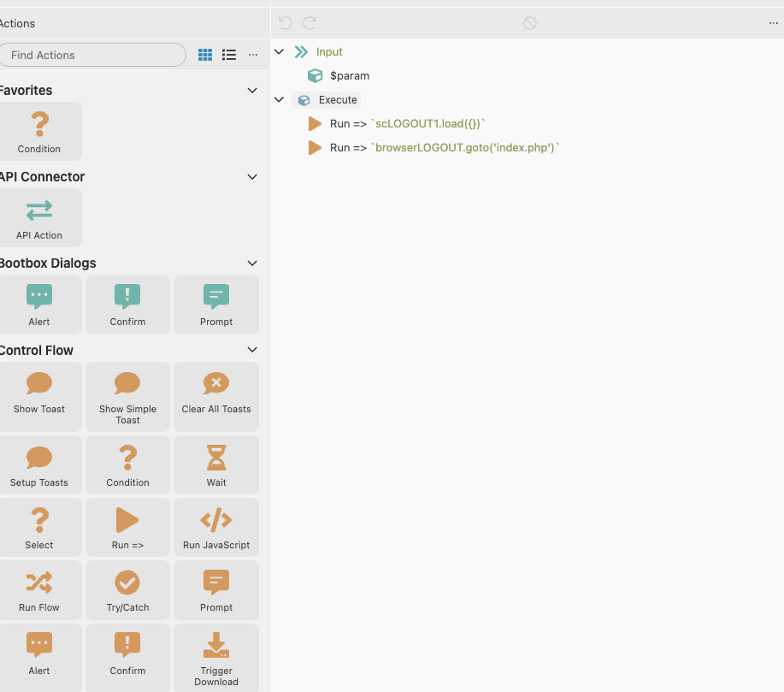Click the Find Actions search field
Viewport: 784px width, 692px height.
[x=92, y=55]
